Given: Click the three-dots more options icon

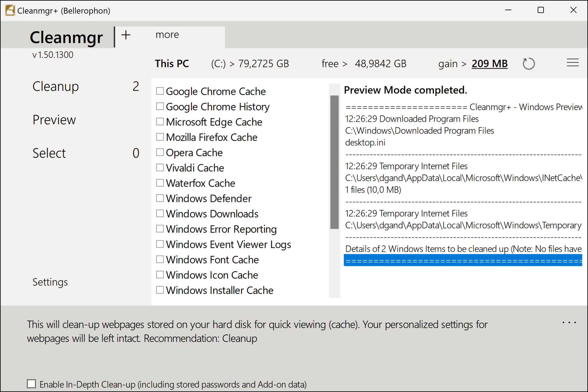Looking at the screenshot, I should [569, 323].
